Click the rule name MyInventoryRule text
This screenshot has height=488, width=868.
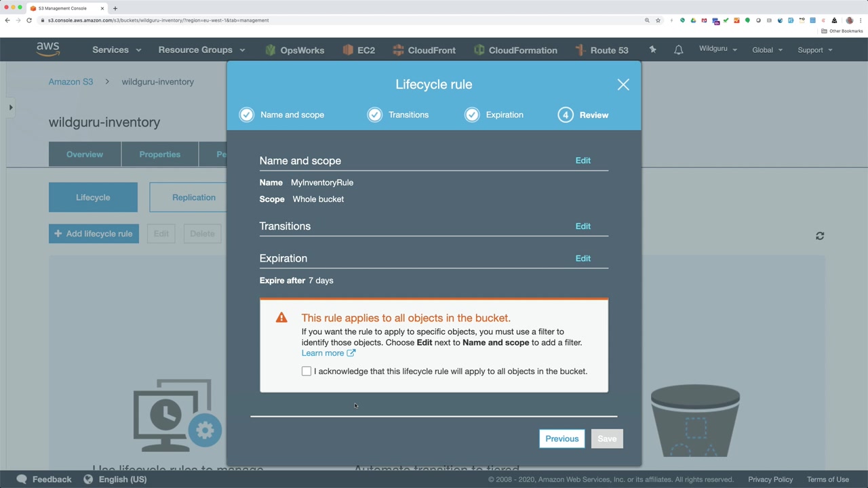click(322, 182)
